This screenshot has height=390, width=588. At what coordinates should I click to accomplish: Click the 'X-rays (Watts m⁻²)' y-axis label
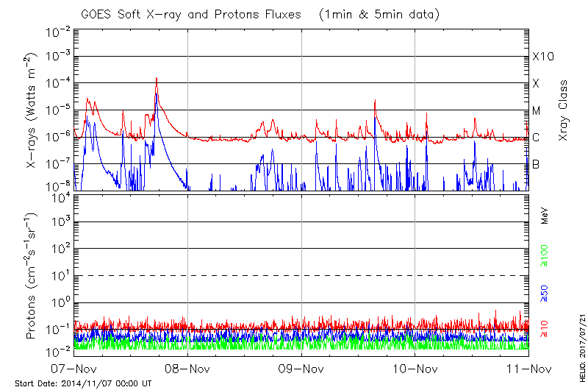pos(32,110)
